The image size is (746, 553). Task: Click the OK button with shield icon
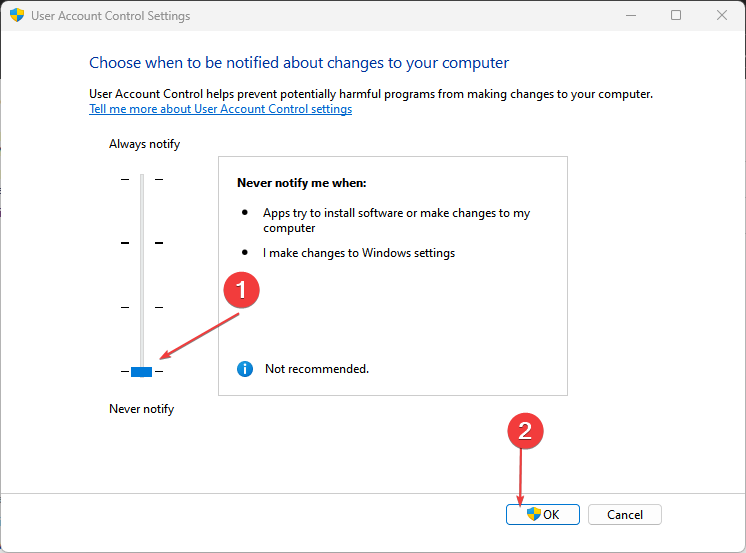coord(542,514)
